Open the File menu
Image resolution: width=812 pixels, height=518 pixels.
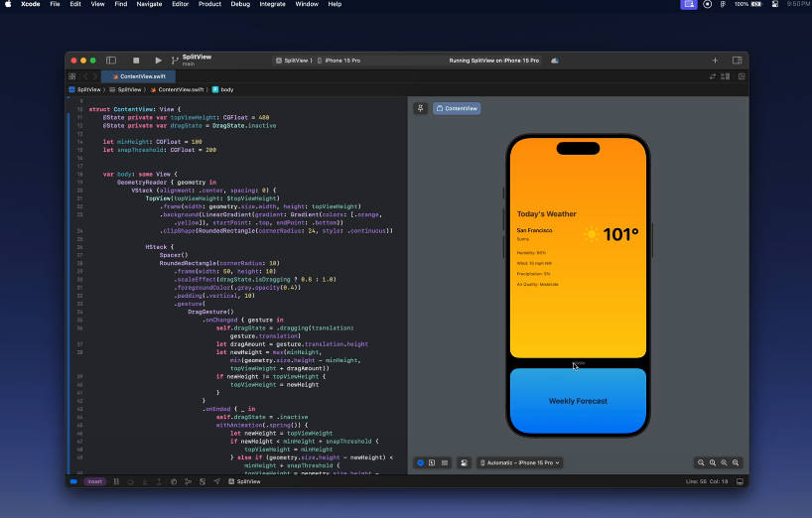pos(55,4)
